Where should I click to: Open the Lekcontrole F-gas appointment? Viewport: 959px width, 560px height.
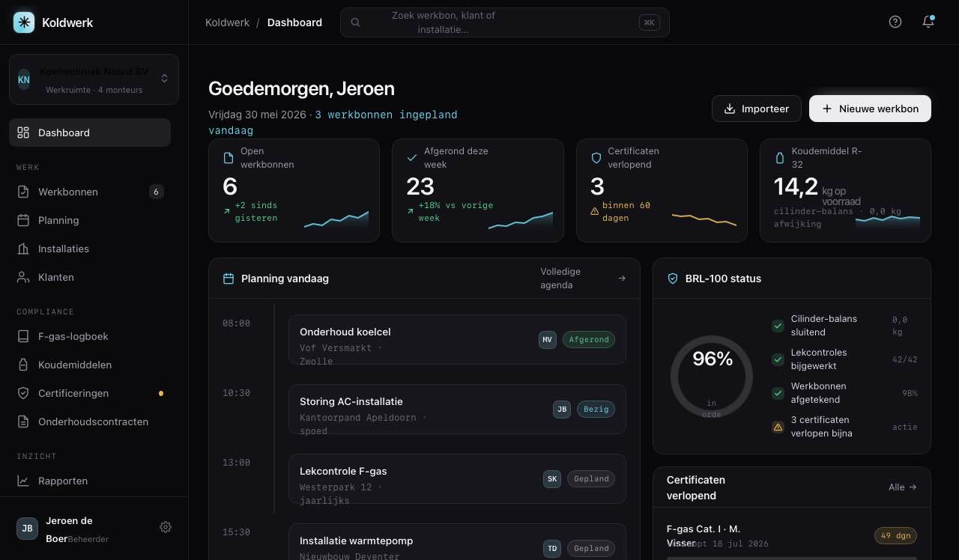point(457,478)
